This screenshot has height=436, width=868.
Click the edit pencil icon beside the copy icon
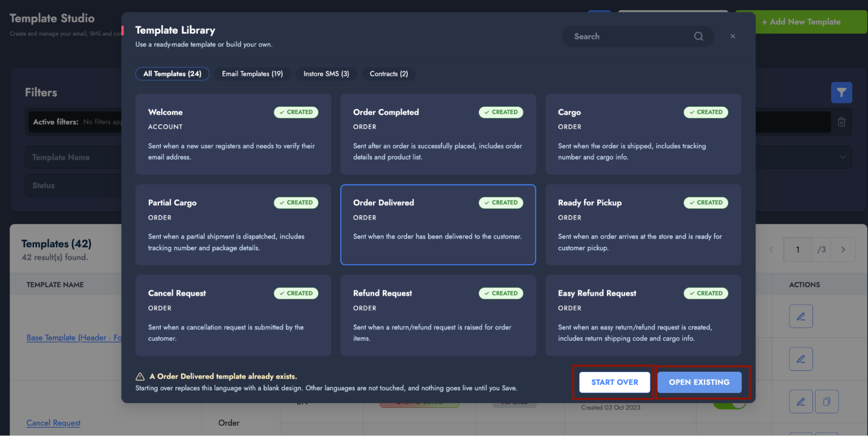[x=801, y=402]
